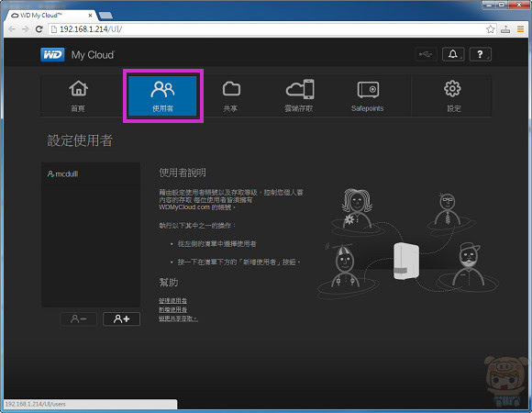Click the WD logo
The image size is (532, 413).
click(x=52, y=55)
